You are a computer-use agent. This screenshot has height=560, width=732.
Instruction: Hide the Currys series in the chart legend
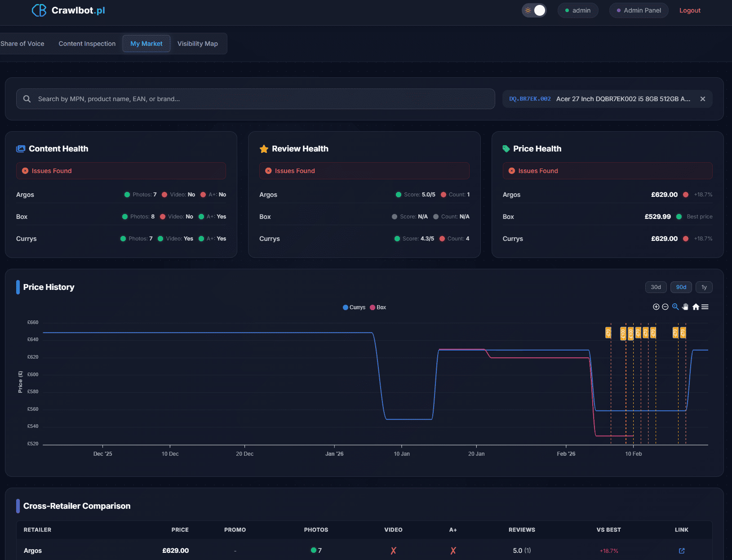point(354,307)
